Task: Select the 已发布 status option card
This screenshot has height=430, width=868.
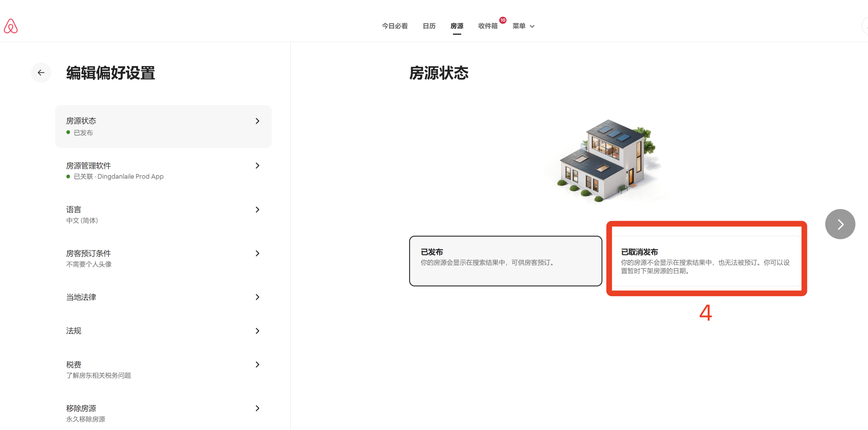Action: pyautogui.click(x=505, y=261)
